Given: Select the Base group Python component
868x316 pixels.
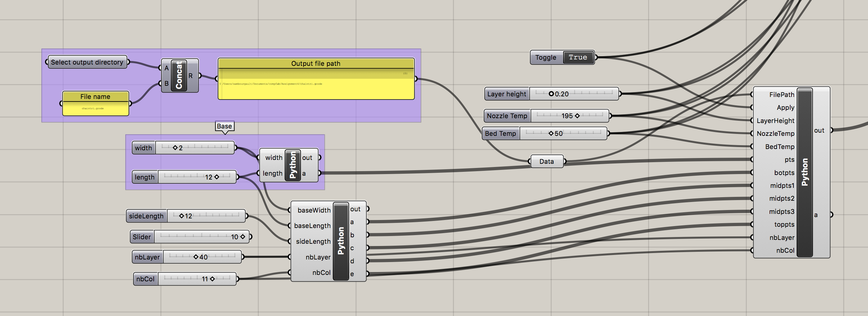Looking at the screenshot, I should (x=293, y=165).
